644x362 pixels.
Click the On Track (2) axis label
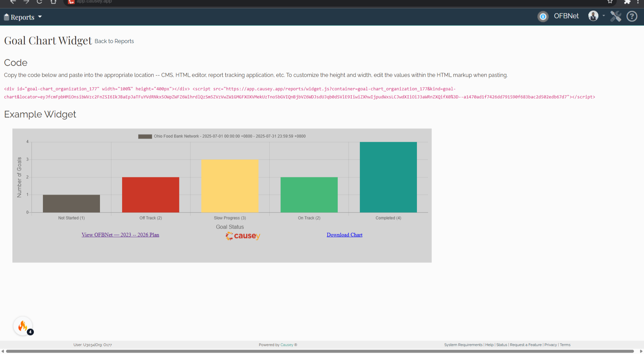309,218
